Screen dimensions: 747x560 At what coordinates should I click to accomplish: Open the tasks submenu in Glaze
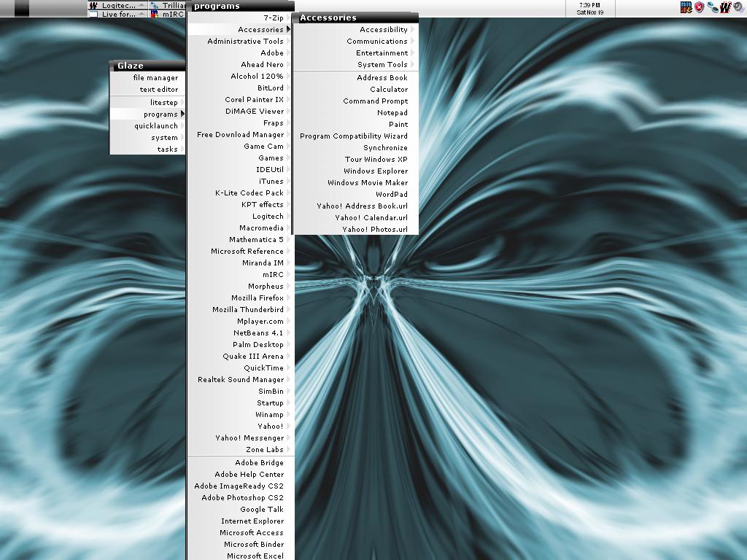(x=147, y=149)
